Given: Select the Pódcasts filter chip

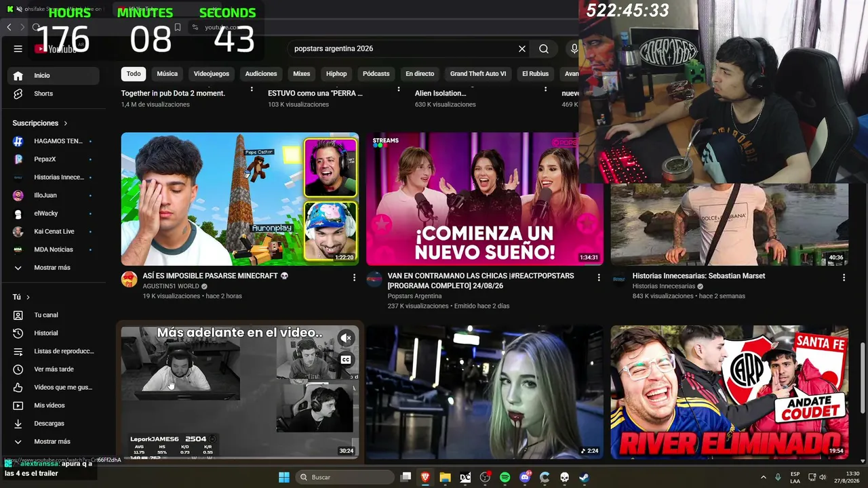Looking at the screenshot, I should (376, 74).
